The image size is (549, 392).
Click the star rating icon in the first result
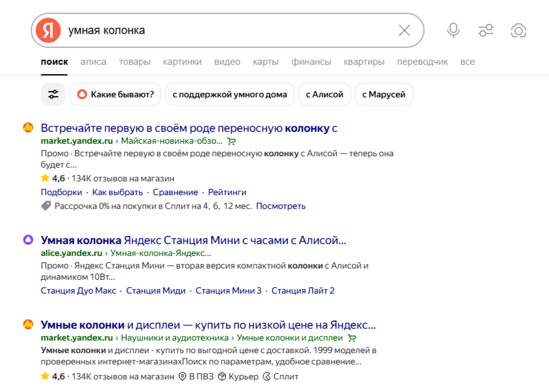(x=45, y=178)
